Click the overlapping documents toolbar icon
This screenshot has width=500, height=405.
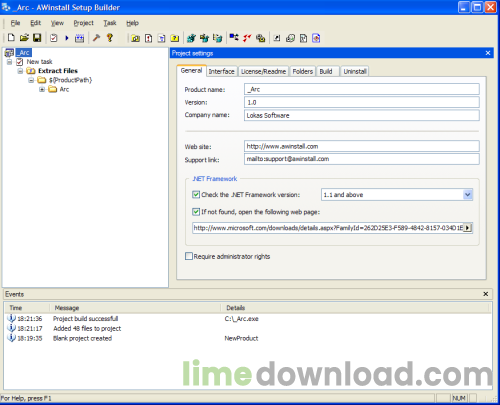290,38
